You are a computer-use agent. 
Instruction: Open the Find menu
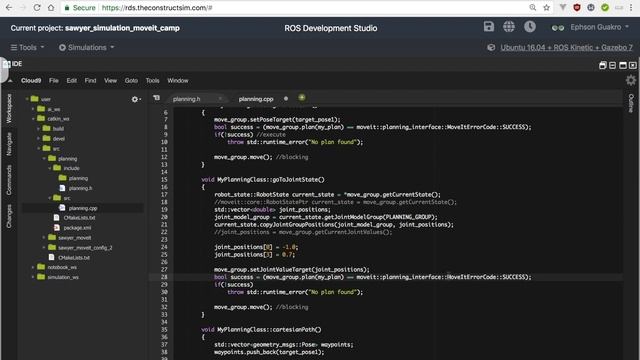[x=90, y=81]
